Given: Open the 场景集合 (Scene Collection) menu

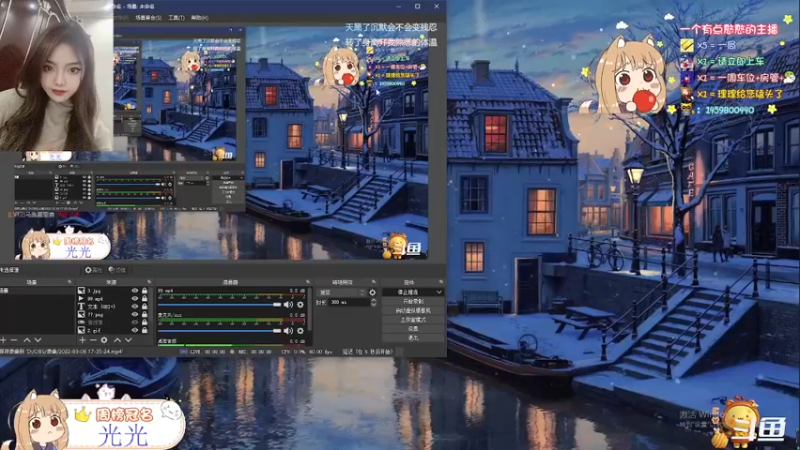Looking at the screenshot, I should pos(148,18).
